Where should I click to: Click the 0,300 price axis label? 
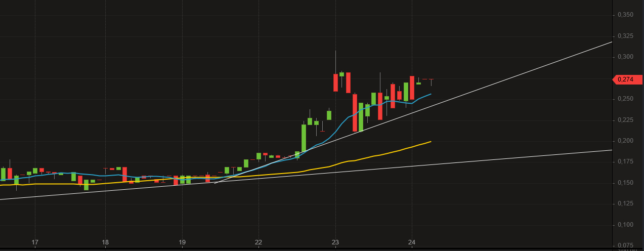pyautogui.click(x=626, y=57)
